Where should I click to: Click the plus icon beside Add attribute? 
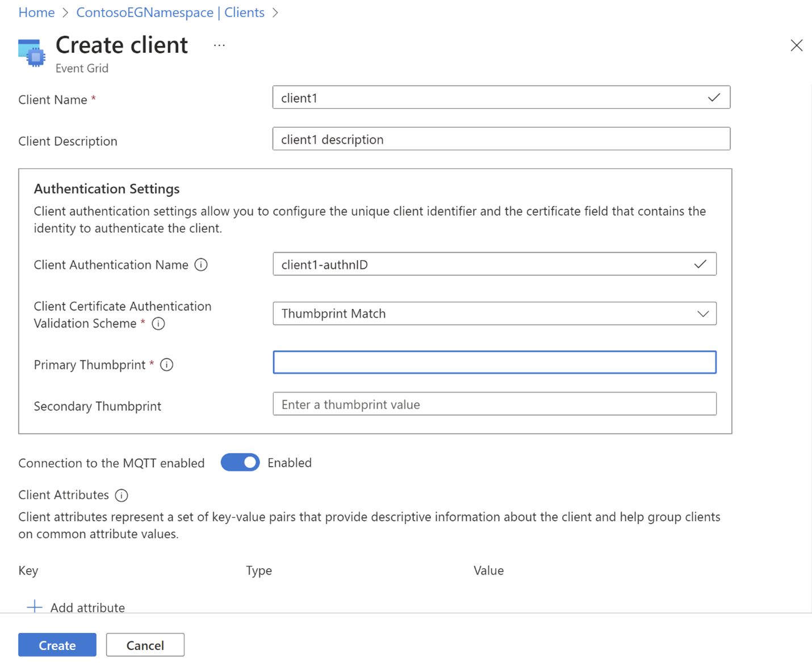tap(34, 606)
